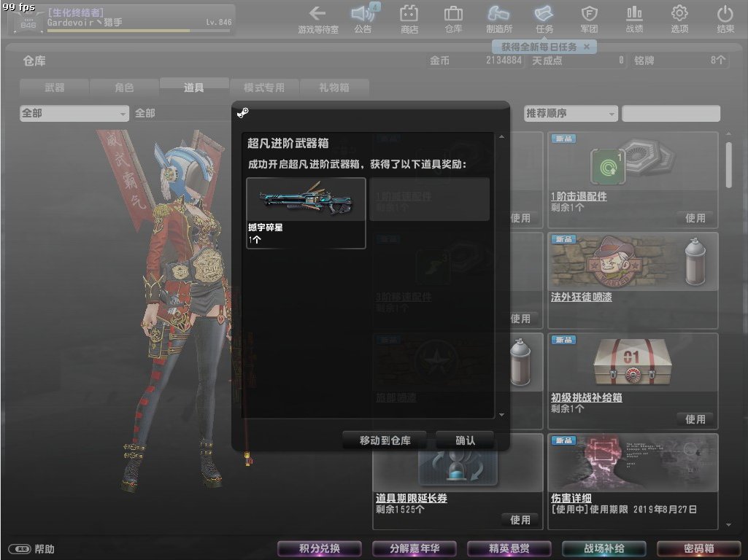Screen dimensions: 748x560
Task: Open the 初级挑战补给箱 item link
Action: point(586,397)
